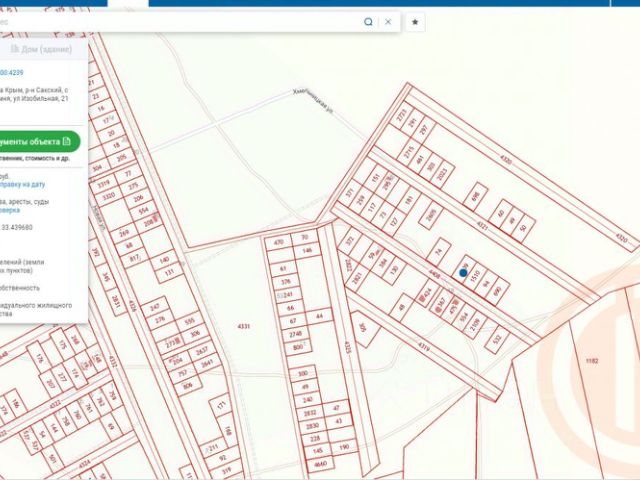640x480 pixels.
Task: Select parcel 2832
Action: (310, 413)
